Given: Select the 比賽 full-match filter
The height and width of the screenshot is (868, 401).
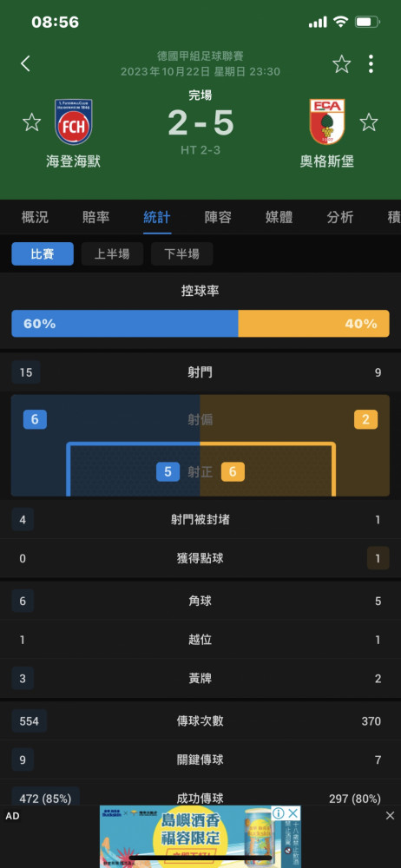Looking at the screenshot, I should click(43, 254).
